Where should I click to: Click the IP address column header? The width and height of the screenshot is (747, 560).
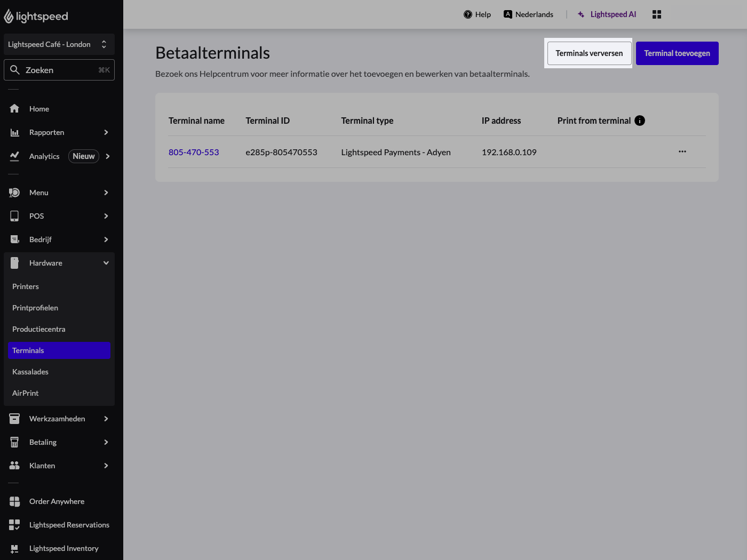[501, 121]
